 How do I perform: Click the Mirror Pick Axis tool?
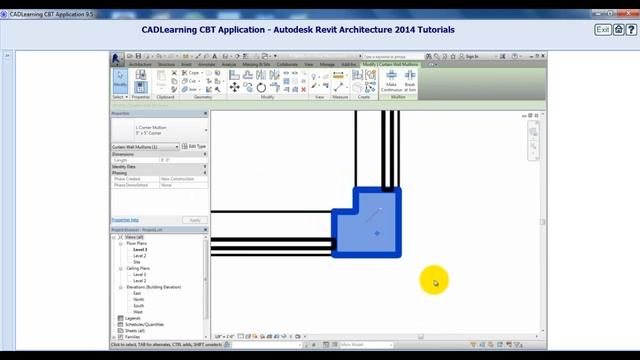click(x=261, y=75)
